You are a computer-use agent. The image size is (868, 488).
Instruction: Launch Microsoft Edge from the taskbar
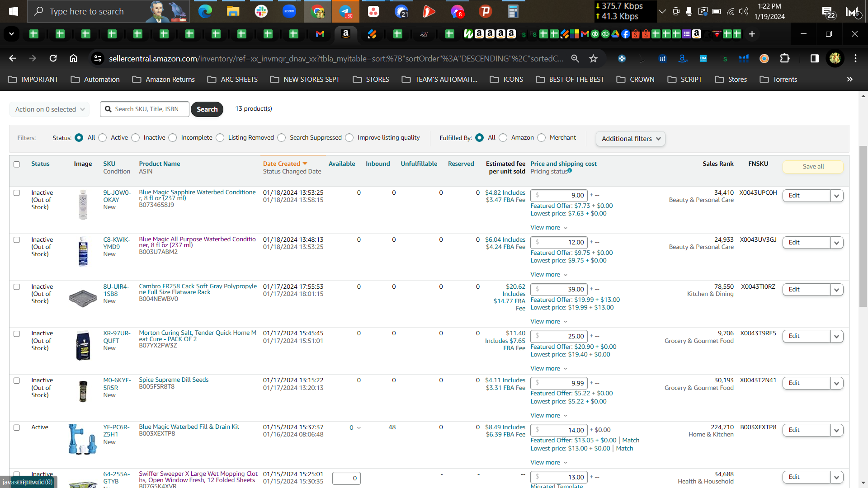pos(205,11)
